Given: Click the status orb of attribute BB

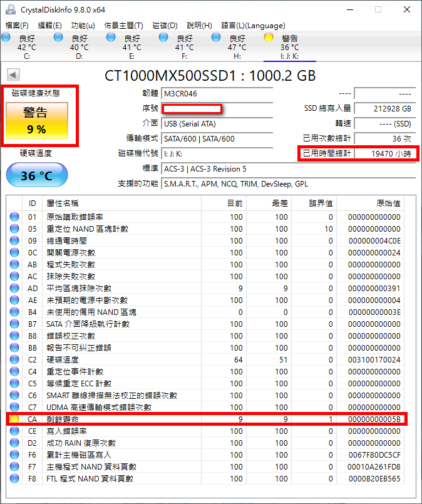Looking at the screenshot, I should [x=14, y=347].
